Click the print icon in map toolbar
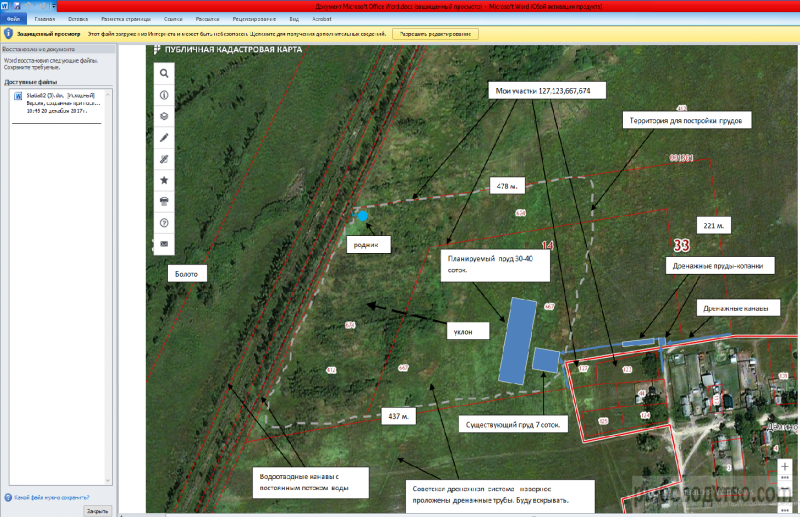The width and height of the screenshot is (800, 517). pos(164,201)
